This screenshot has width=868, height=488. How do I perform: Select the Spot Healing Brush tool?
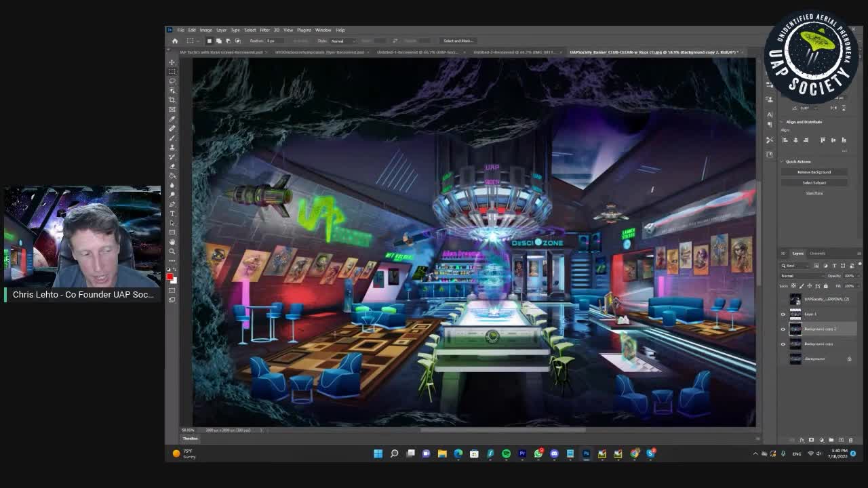172,128
